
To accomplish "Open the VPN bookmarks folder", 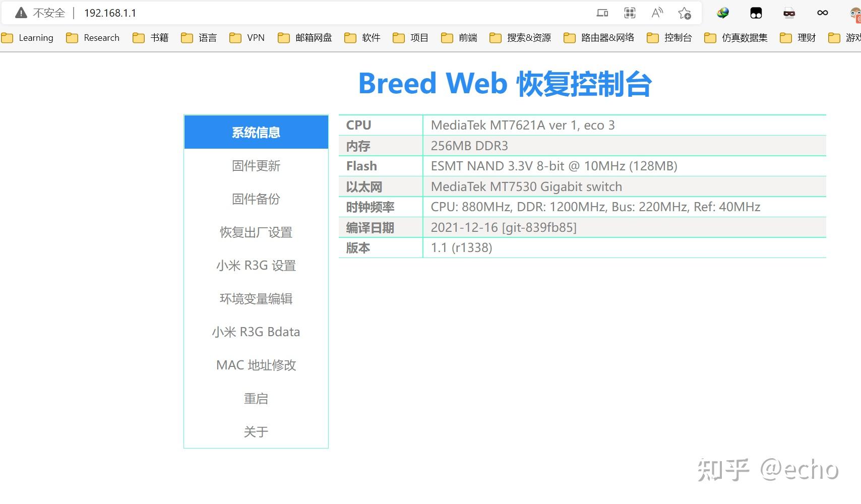I will point(247,38).
